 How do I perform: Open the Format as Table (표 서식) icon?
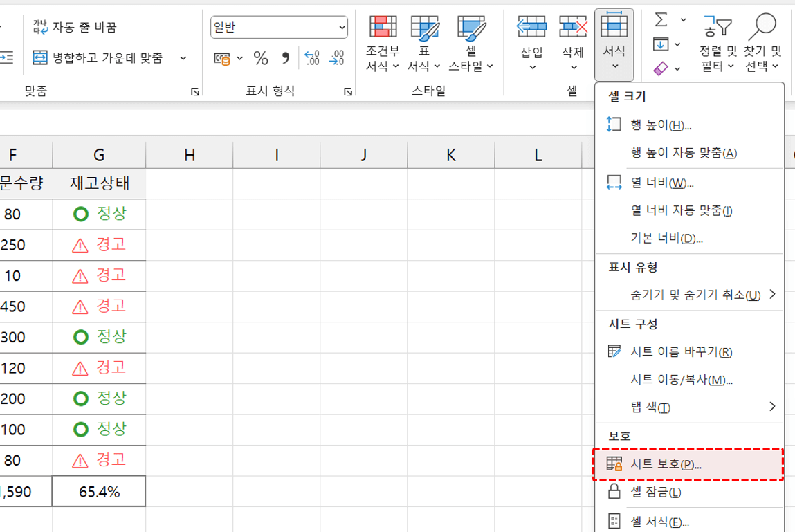pyautogui.click(x=424, y=28)
